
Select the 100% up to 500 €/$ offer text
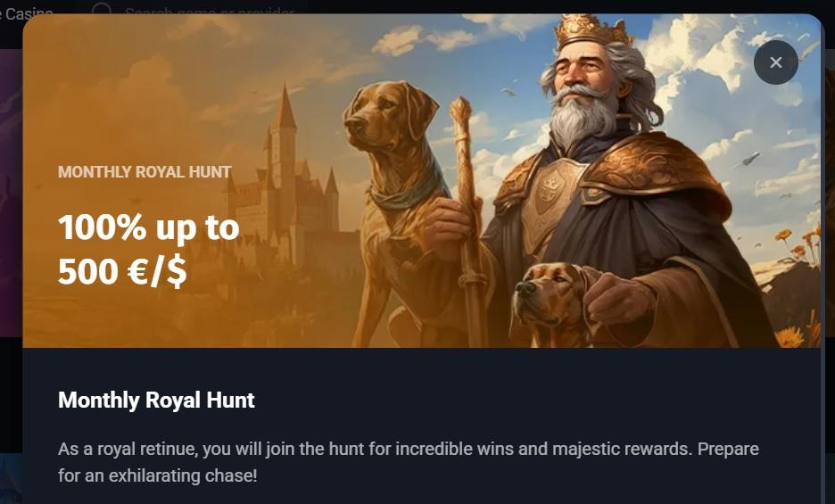click(x=149, y=250)
